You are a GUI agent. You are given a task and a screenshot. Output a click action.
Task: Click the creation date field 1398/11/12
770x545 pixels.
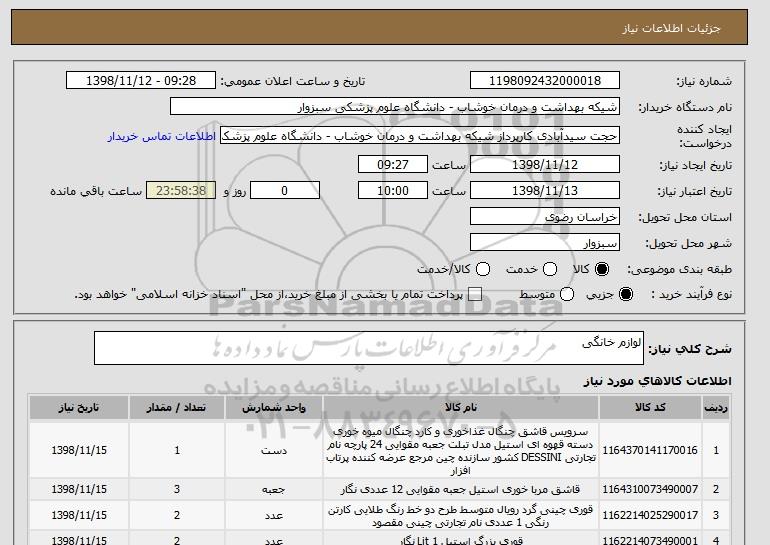545,164
